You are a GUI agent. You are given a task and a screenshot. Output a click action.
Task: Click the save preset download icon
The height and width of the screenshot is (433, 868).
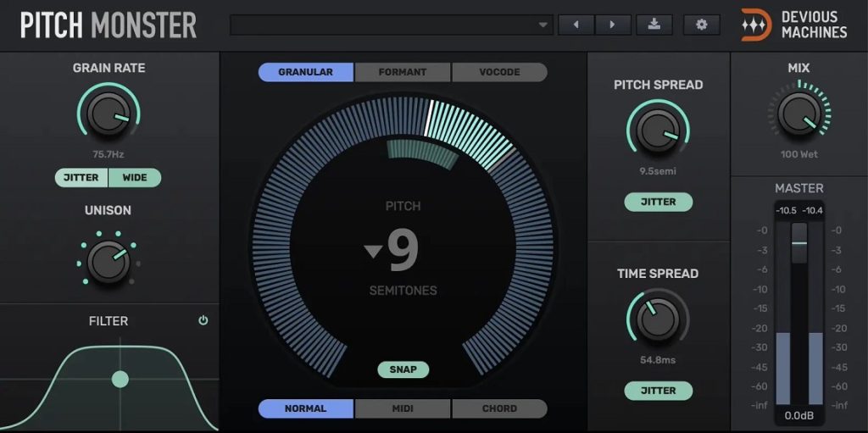(654, 25)
